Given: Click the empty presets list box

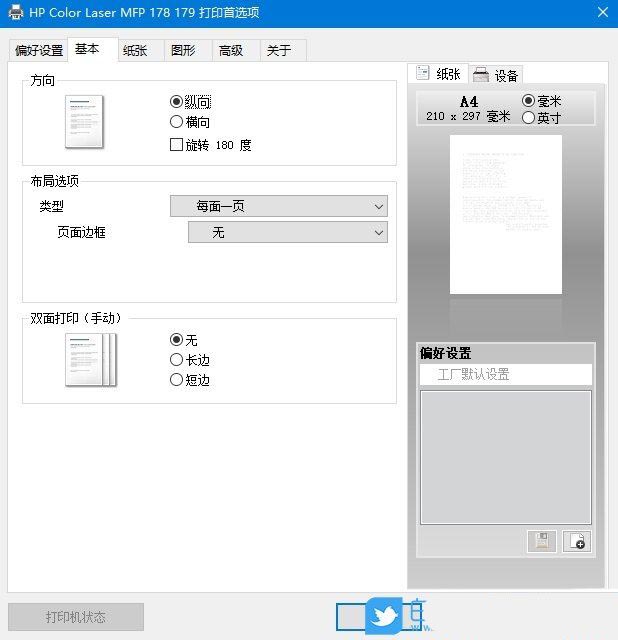Looking at the screenshot, I should point(506,457).
